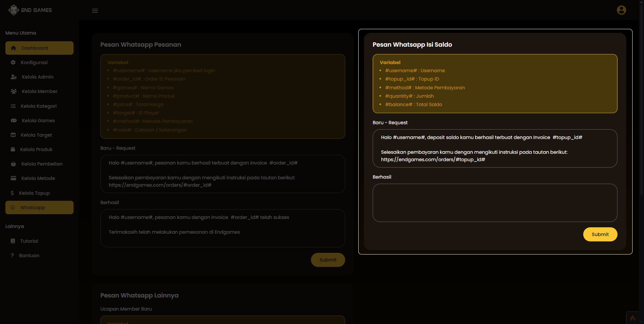Click the Kelola Member group icon
The width and height of the screenshot is (644, 324).
click(x=13, y=91)
